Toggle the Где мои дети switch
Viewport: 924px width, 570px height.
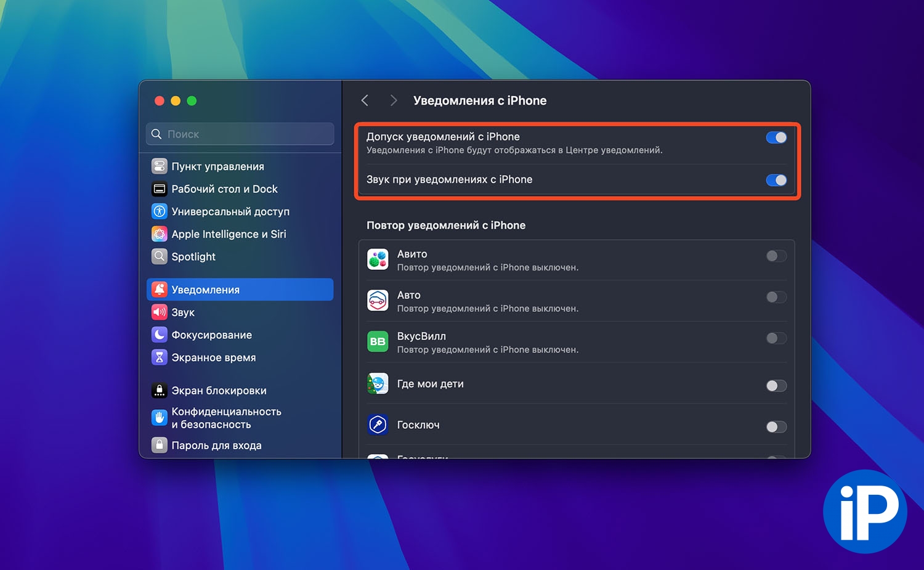(776, 386)
